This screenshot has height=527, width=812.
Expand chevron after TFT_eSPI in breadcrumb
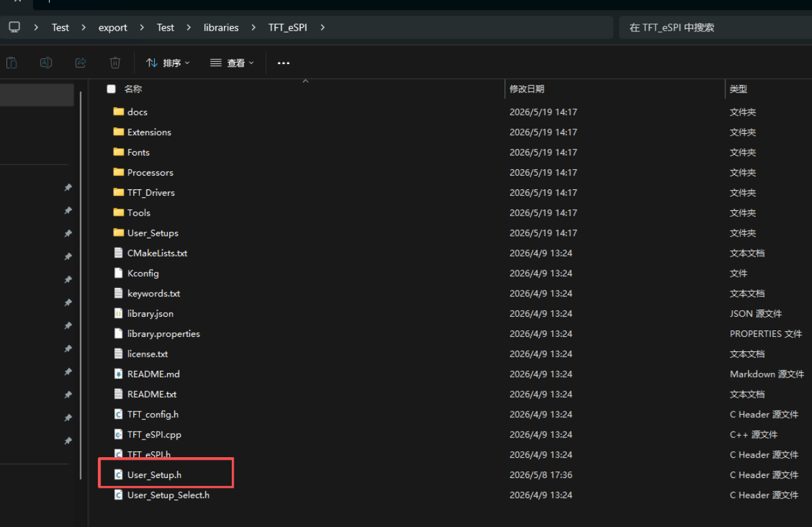[x=322, y=27]
